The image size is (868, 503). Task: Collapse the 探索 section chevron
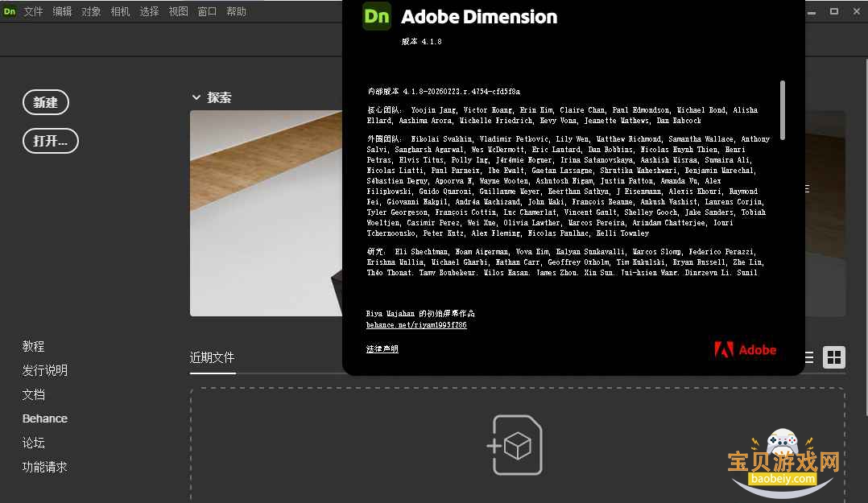coord(196,97)
